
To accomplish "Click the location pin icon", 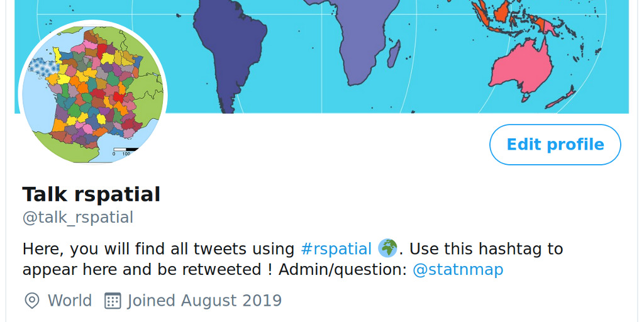I will pyautogui.click(x=31, y=301).
